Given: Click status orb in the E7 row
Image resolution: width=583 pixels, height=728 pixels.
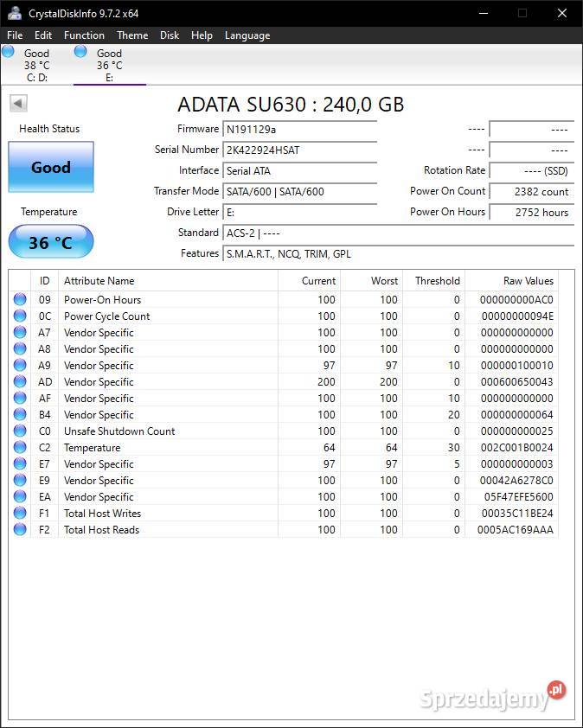Looking at the screenshot, I should [20, 463].
